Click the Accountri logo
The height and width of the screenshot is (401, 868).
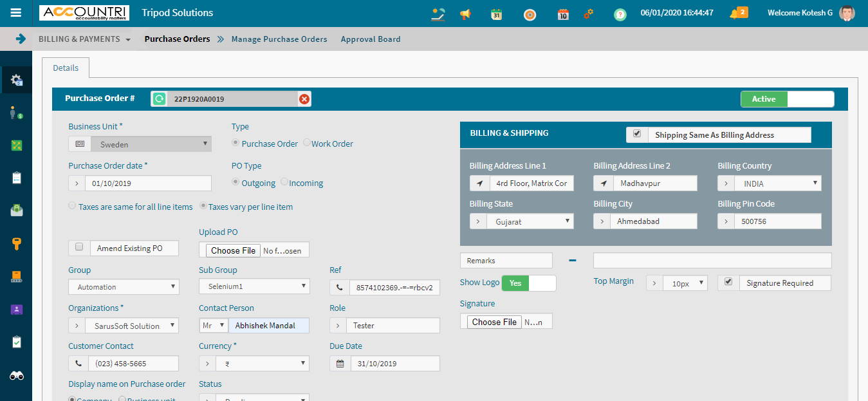point(84,13)
